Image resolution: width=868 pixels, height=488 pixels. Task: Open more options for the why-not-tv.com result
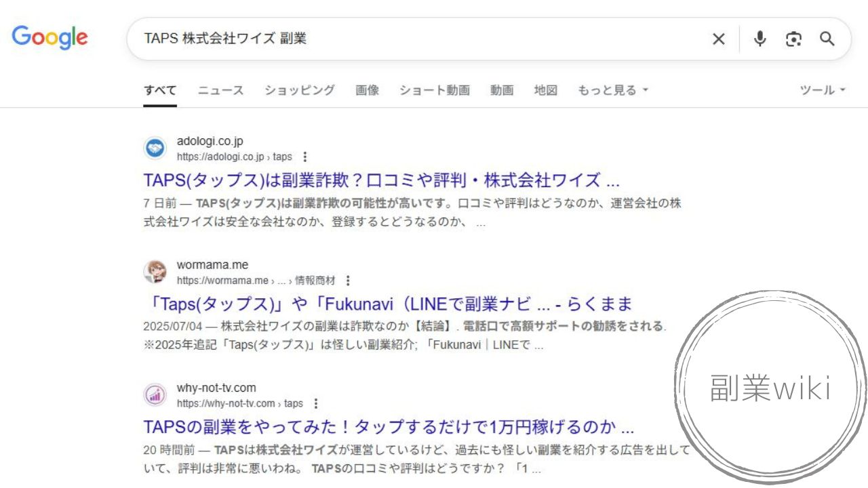(x=315, y=403)
